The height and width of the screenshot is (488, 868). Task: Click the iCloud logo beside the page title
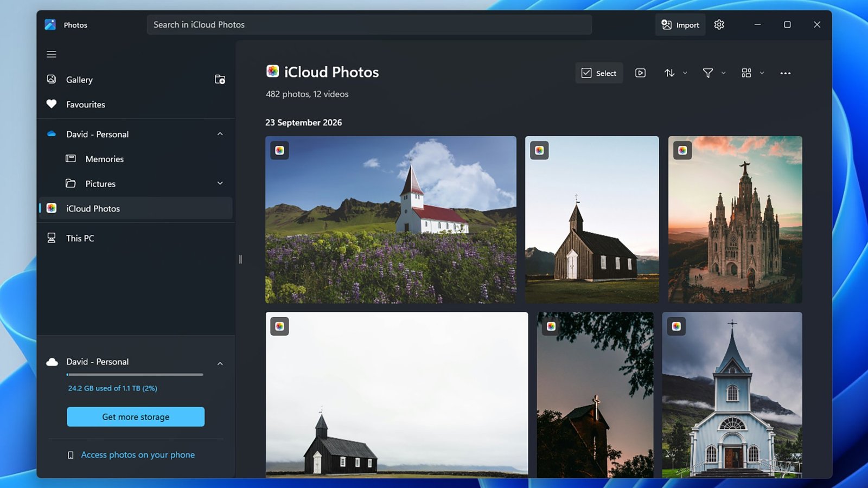click(272, 71)
